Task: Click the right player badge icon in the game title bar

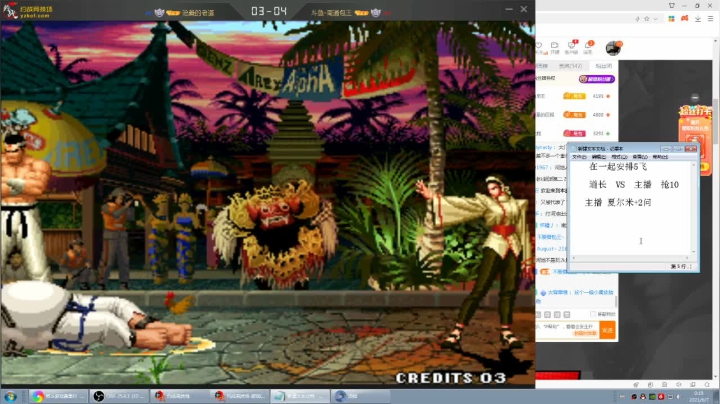Action: pos(376,13)
